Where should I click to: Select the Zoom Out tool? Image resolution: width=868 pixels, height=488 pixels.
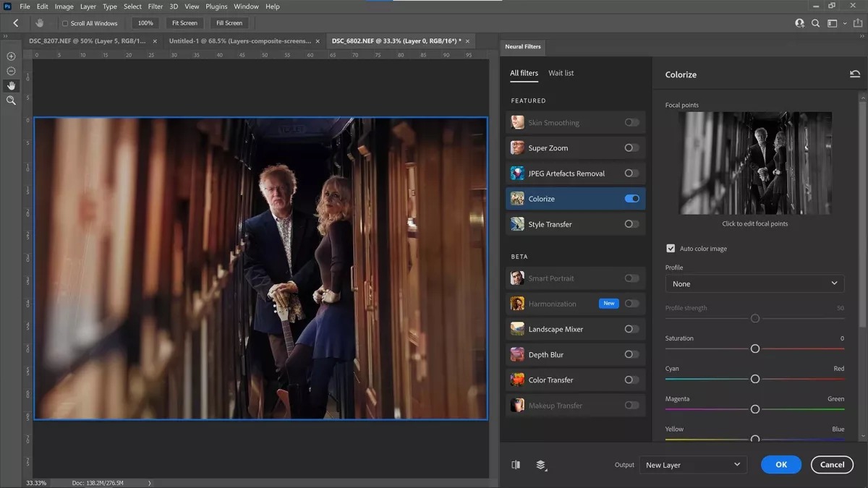point(11,71)
